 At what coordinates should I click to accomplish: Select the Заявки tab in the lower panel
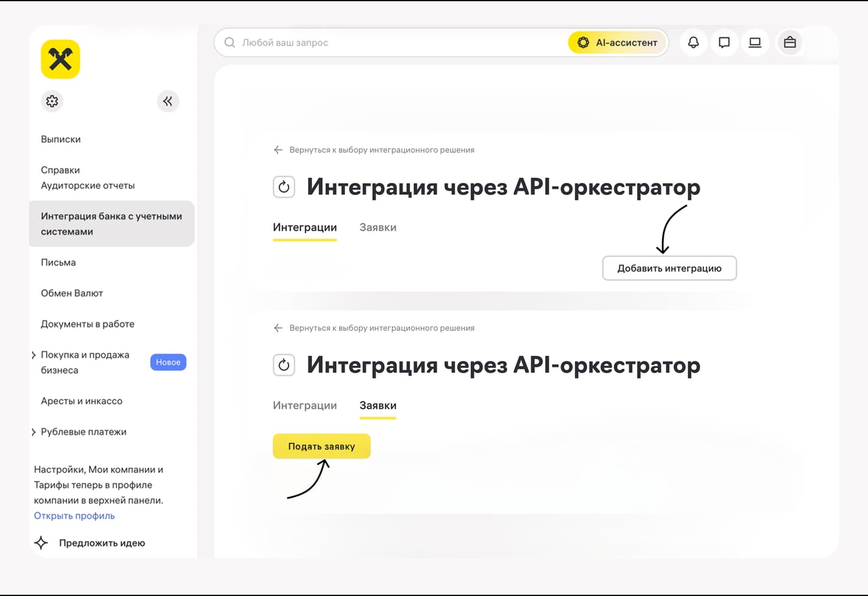[x=378, y=406]
